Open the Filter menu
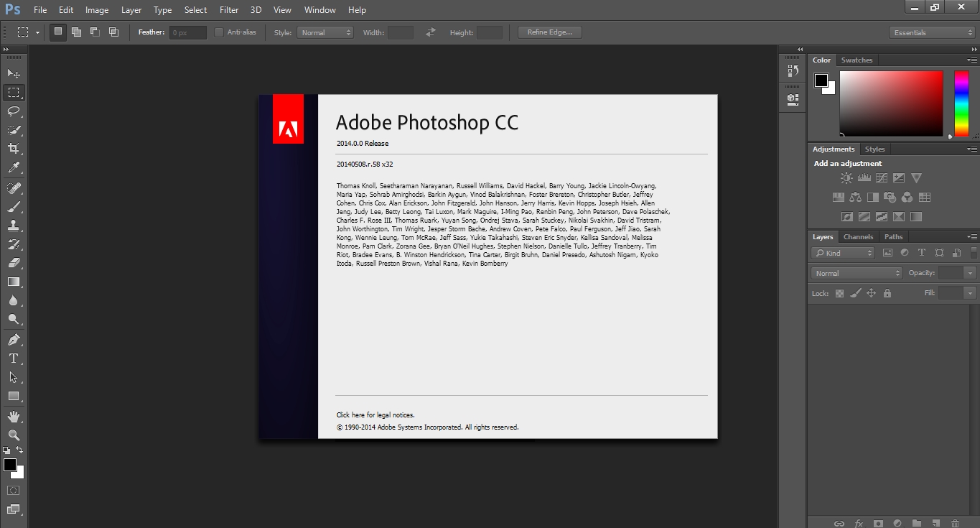 tap(229, 10)
